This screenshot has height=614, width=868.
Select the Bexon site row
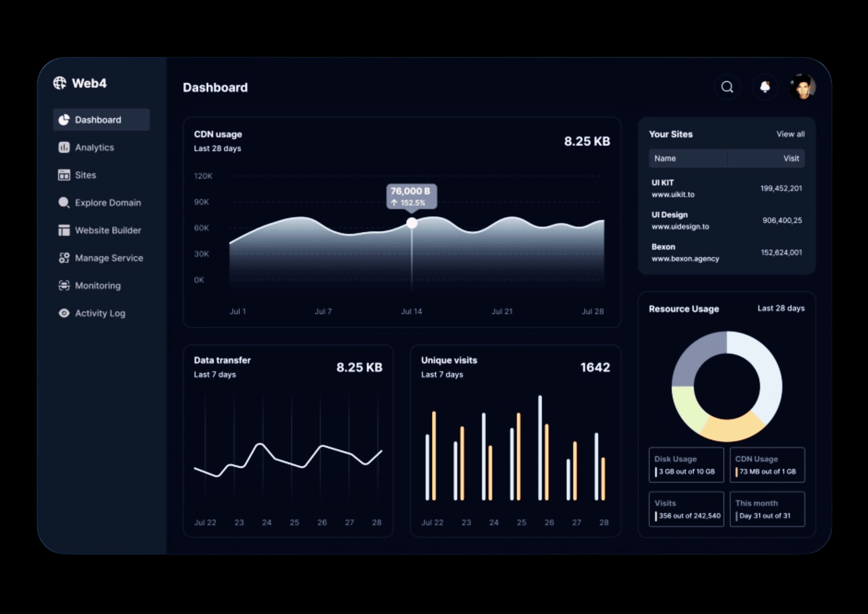coord(726,253)
